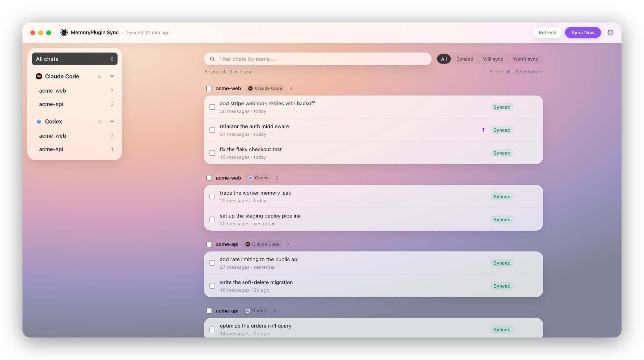Click the Select all link
Viewport: 644px width, 360px height.
(x=500, y=72)
